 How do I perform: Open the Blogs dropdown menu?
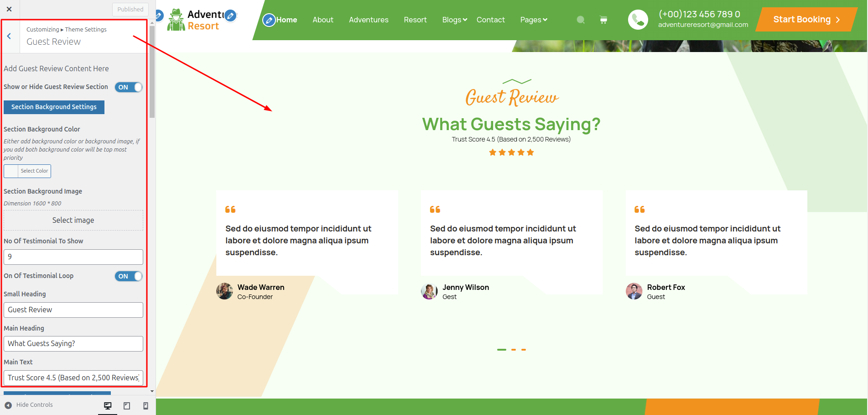[x=453, y=20]
